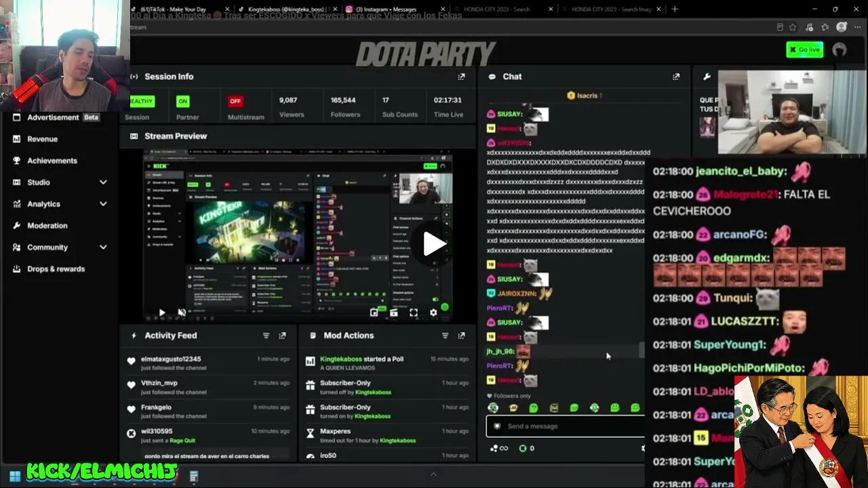This screenshot has height=488, width=868.
Task: Click the infinity points icon below chat input
Action: 500,449
